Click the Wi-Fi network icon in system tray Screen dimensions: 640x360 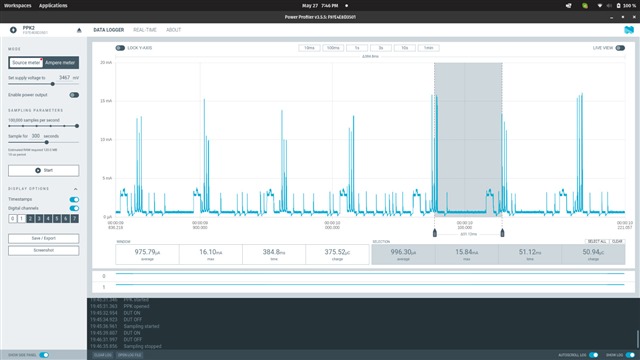[600, 6]
